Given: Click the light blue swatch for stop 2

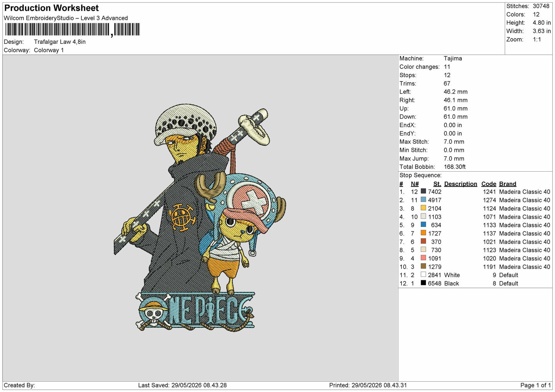Looking at the screenshot, I should point(423,200).
